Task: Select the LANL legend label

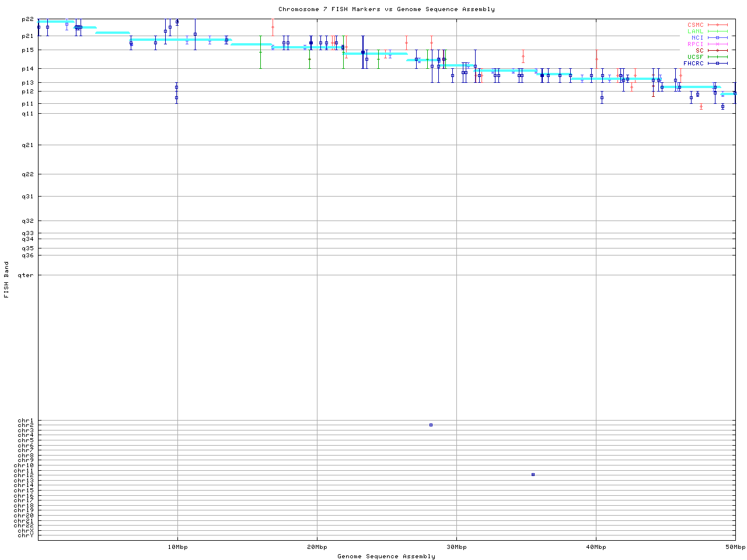Action: [x=695, y=32]
